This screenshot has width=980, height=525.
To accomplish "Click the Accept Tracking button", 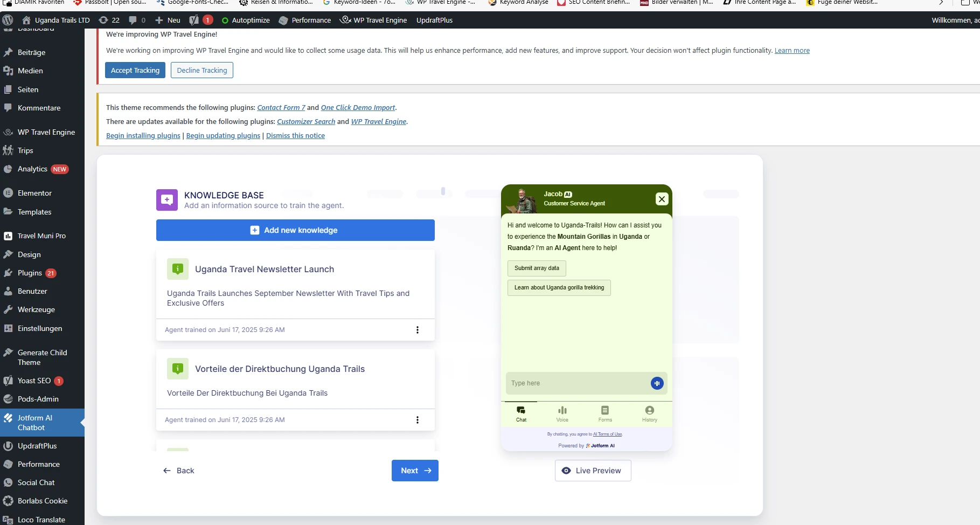I will 135,70.
